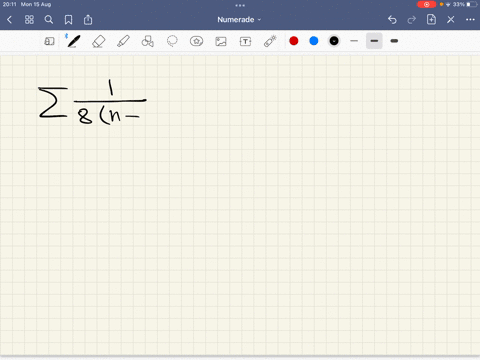
Task: Choose the black pen color
Action: point(334,41)
